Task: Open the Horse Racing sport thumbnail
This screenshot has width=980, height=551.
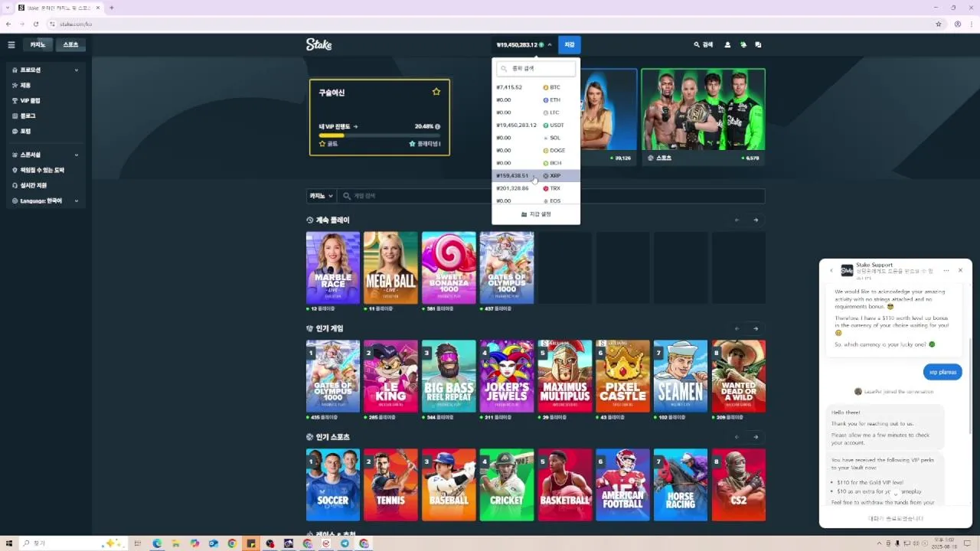Action: (x=681, y=485)
